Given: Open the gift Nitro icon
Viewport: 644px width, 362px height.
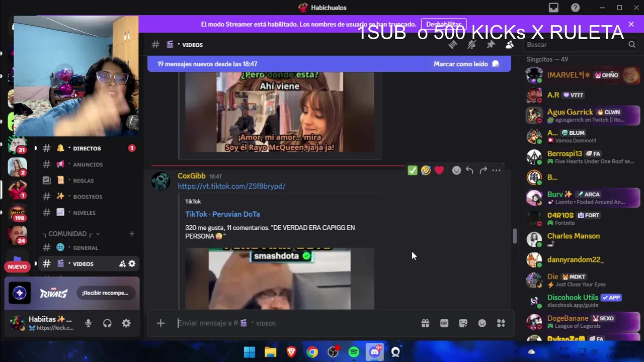Looking at the screenshot, I should pos(425,323).
